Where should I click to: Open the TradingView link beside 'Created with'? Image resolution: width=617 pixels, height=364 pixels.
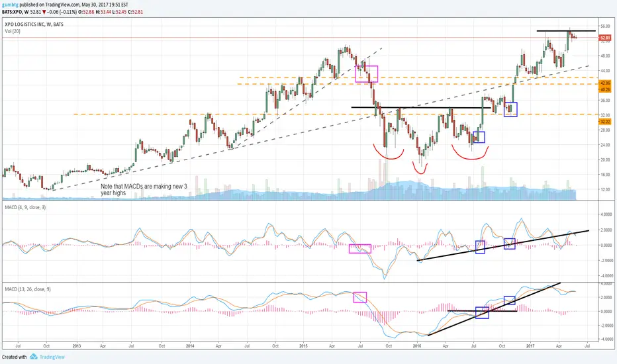[x=52, y=357]
